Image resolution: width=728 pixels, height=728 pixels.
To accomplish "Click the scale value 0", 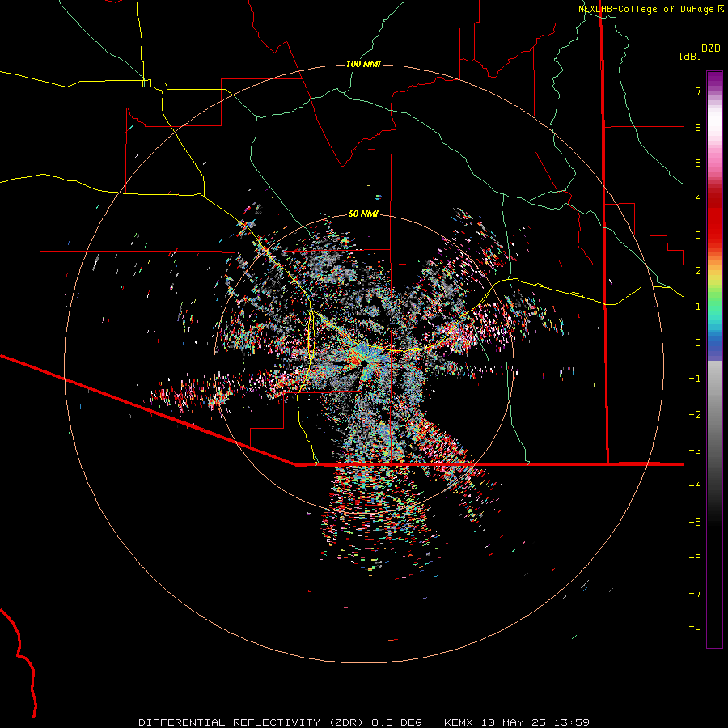I will click(x=698, y=343).
